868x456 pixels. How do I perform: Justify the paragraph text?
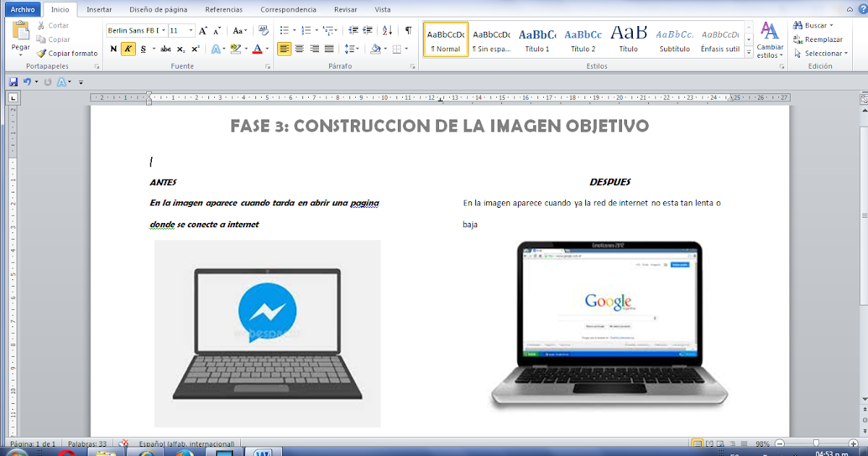[x=329, y=48]
